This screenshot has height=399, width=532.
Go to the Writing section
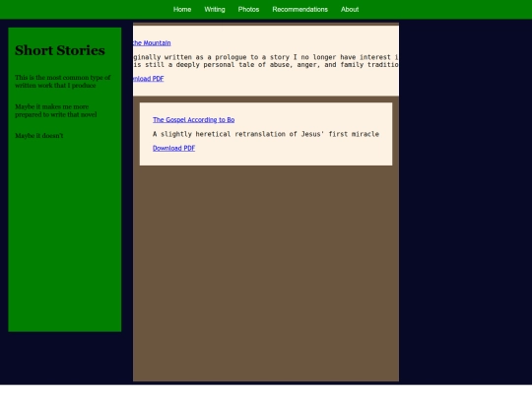[x=215, y=10]
